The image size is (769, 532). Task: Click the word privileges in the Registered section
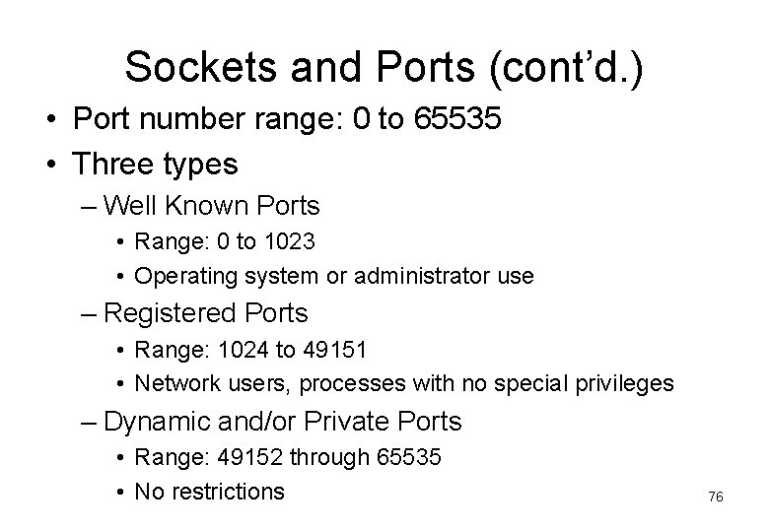625,383
